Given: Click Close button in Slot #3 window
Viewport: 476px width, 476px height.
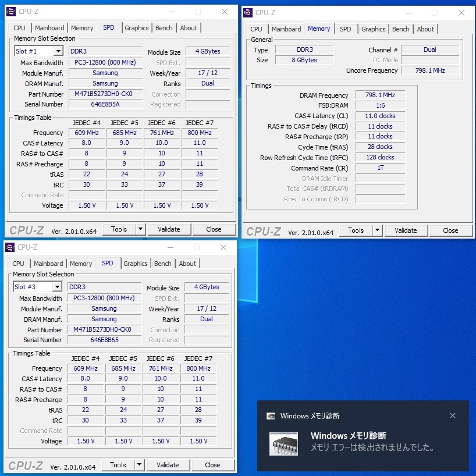Looking at the screenshot, I should pos(212,465).
